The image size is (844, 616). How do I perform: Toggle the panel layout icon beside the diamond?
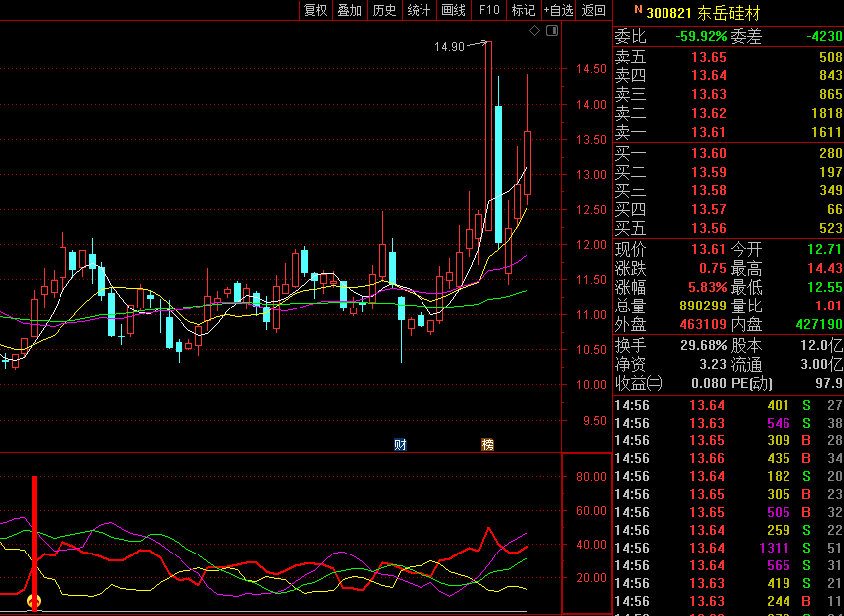click(x=552, y=31)
